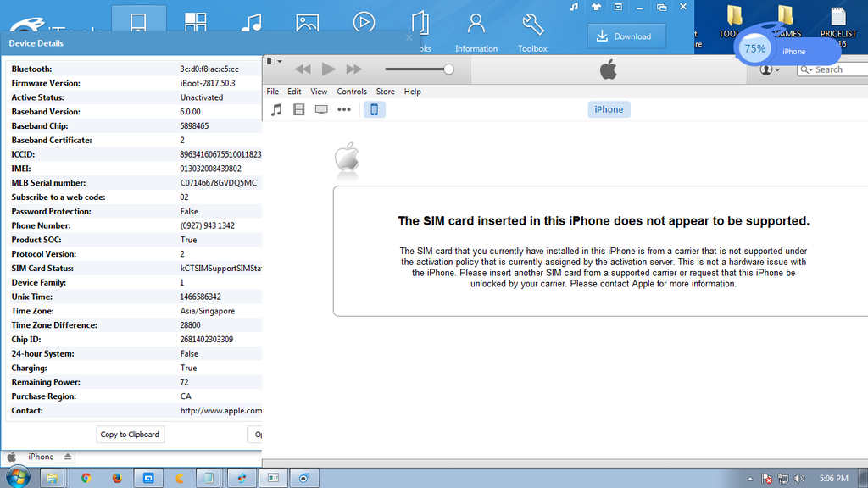This screenshot has height=488, width=868.
Task: Click the Download button in iTools
Action: click(x=626, y=36)
